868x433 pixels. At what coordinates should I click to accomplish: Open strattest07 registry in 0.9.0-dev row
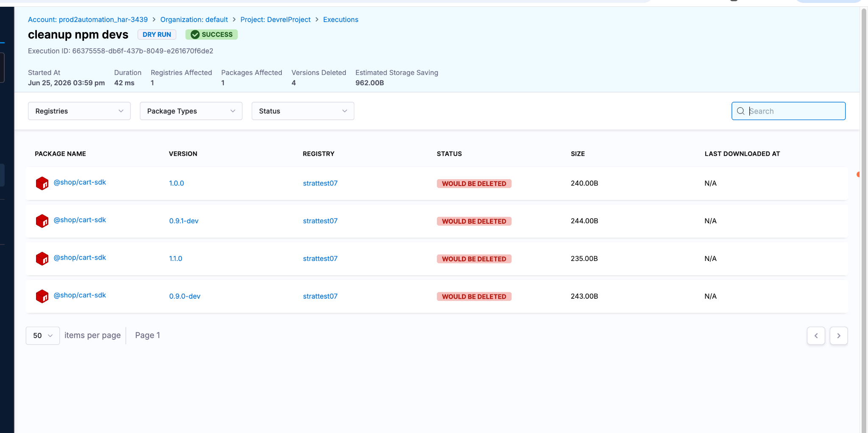320,297
